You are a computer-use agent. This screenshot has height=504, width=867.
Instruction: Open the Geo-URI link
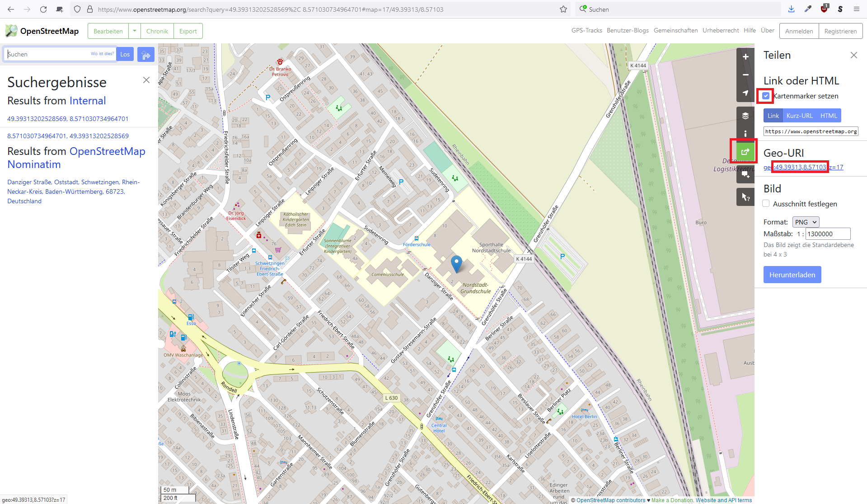803,167
